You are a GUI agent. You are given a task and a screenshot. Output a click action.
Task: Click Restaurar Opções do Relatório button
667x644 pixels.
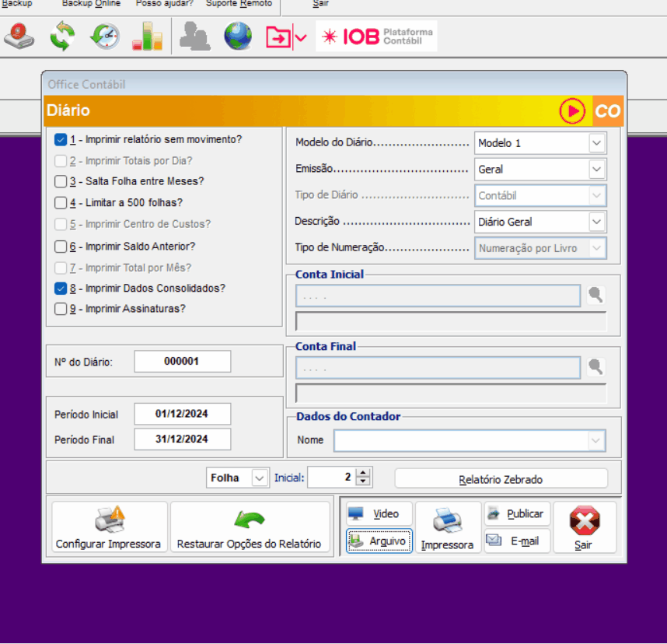click(x=249, y=528)
